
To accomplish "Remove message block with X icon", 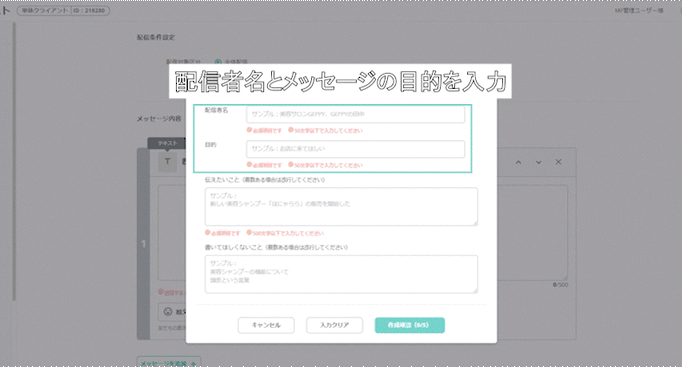I will pyautogui.click(x=558, y=162).
